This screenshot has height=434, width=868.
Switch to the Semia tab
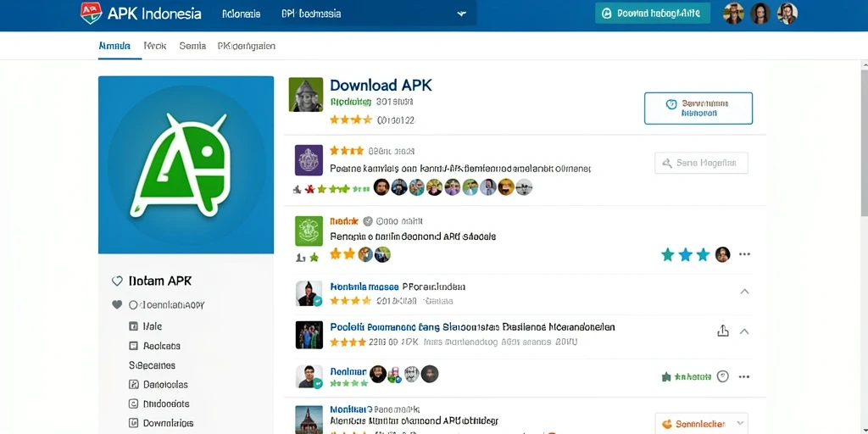(192, 46)
